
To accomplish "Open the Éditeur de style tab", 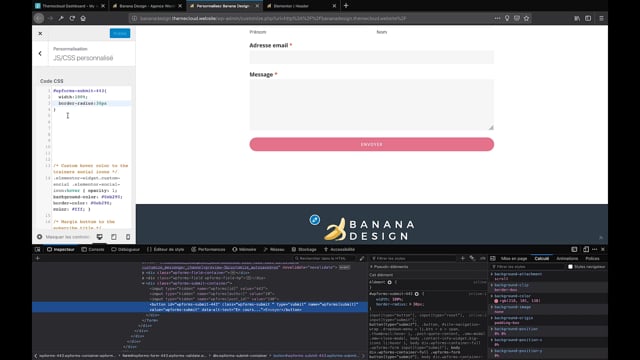I will (166, 249).
